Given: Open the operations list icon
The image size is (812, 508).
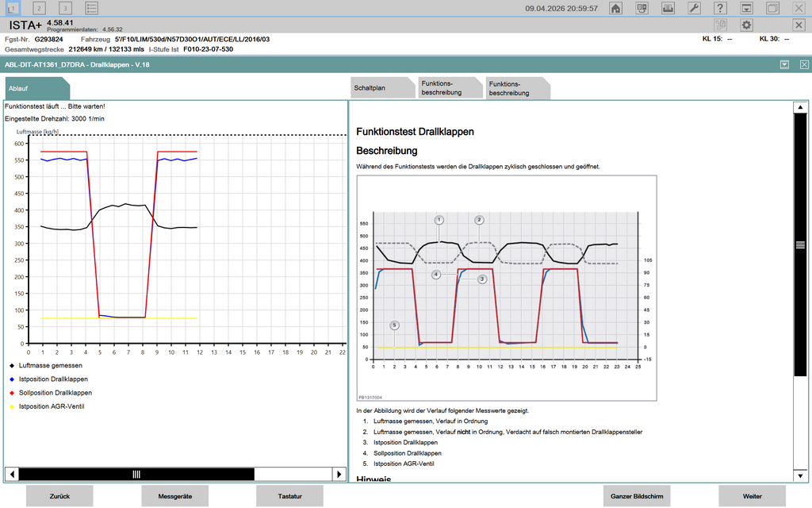Looking at the screenshot, I should [92, 8].
